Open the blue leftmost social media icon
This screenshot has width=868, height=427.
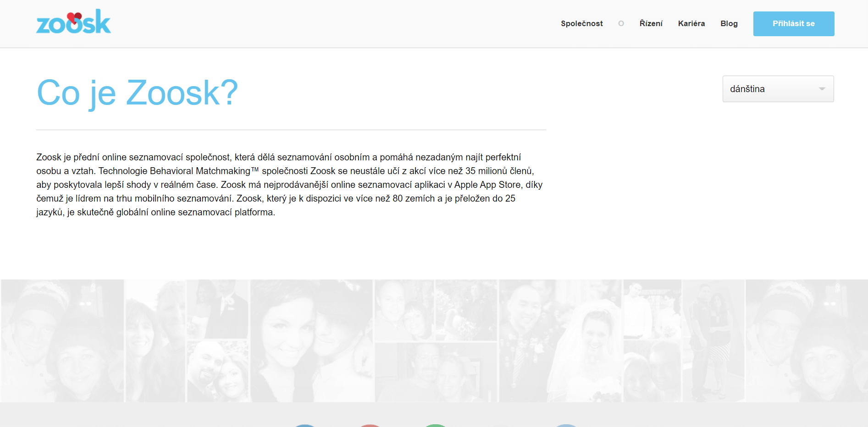click(x=304, y=425)
